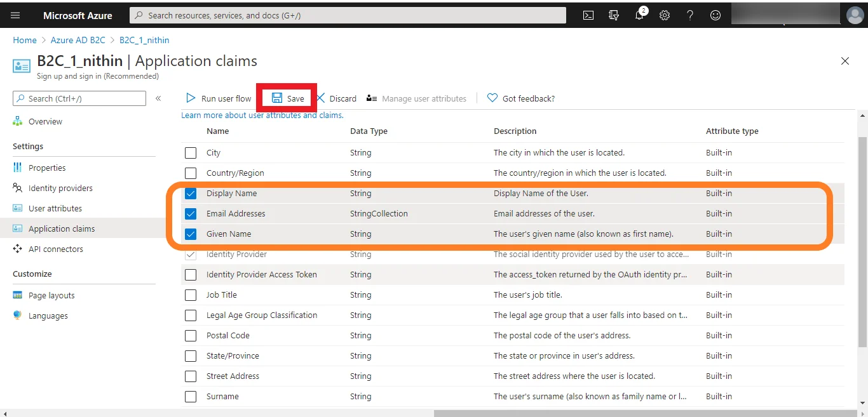Open the portal hamburger menu
Viewport: 868px width, 417px height.
[15, 15]
